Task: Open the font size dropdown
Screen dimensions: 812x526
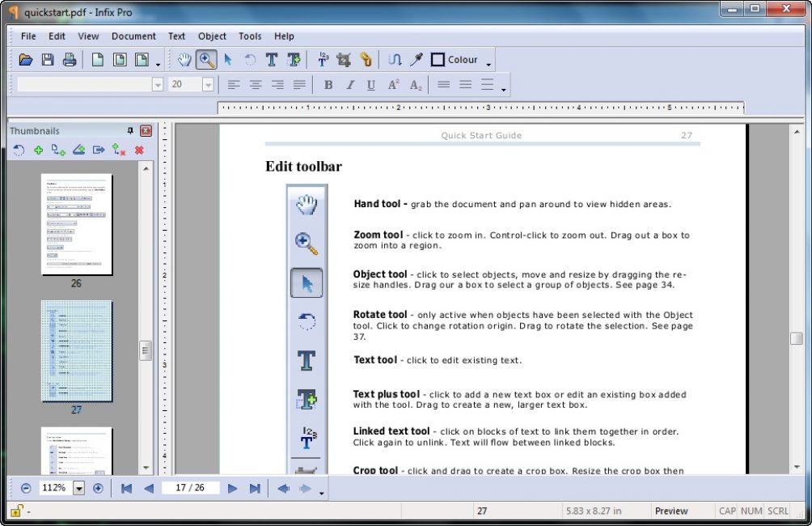Action: point(208,84)
